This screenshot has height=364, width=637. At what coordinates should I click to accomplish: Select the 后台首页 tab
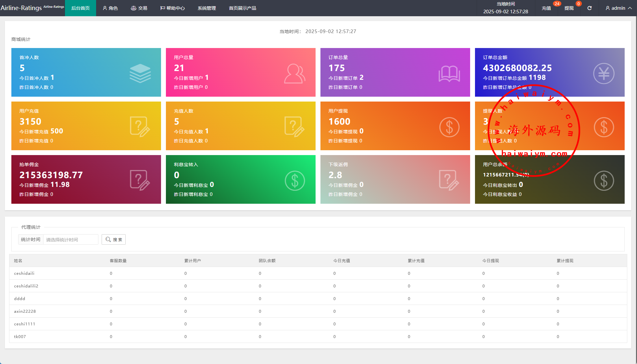[81, 8]
